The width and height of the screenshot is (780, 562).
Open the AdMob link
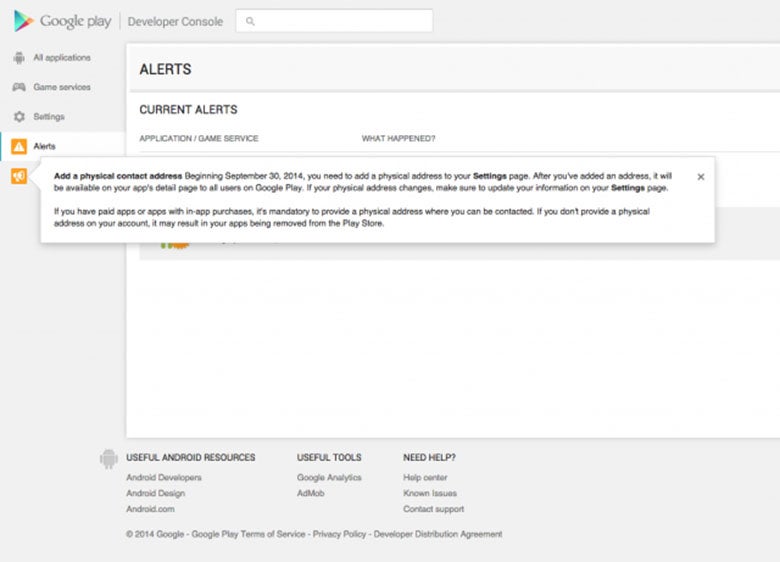[x=310, y=493]
